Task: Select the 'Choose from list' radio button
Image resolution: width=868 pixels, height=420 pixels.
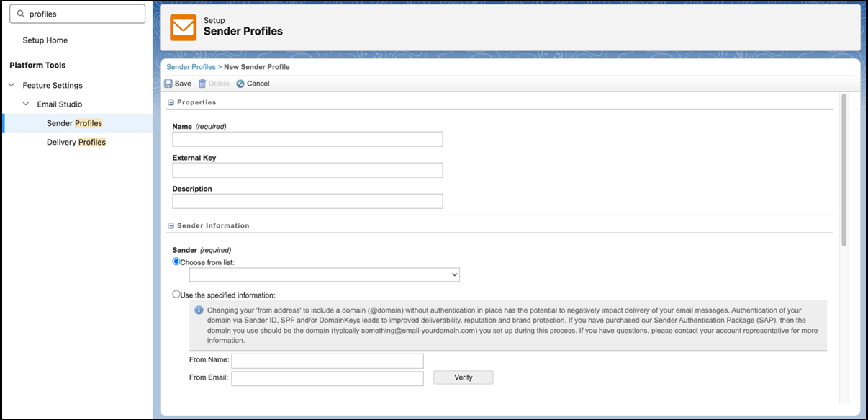Action: (176, 261)
